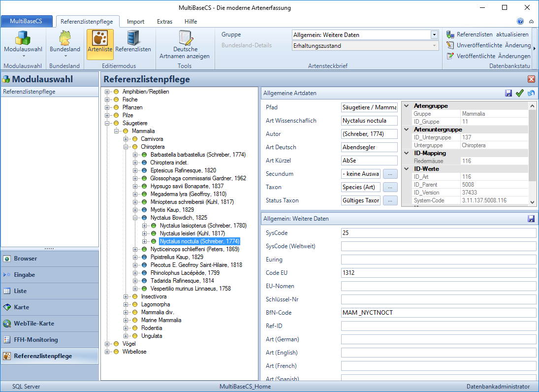Open the Karte module
The width and height of the screenshot is (539, 392).
pos(50,307)
